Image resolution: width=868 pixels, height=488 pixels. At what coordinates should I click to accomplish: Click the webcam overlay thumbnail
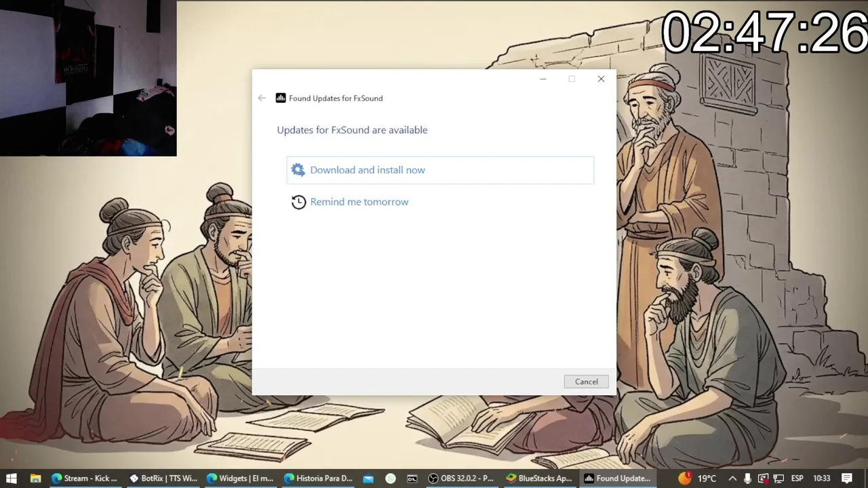click(88, 79)
